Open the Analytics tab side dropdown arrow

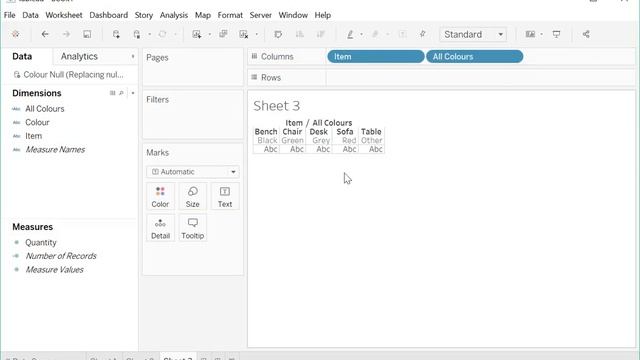[133, 56]
